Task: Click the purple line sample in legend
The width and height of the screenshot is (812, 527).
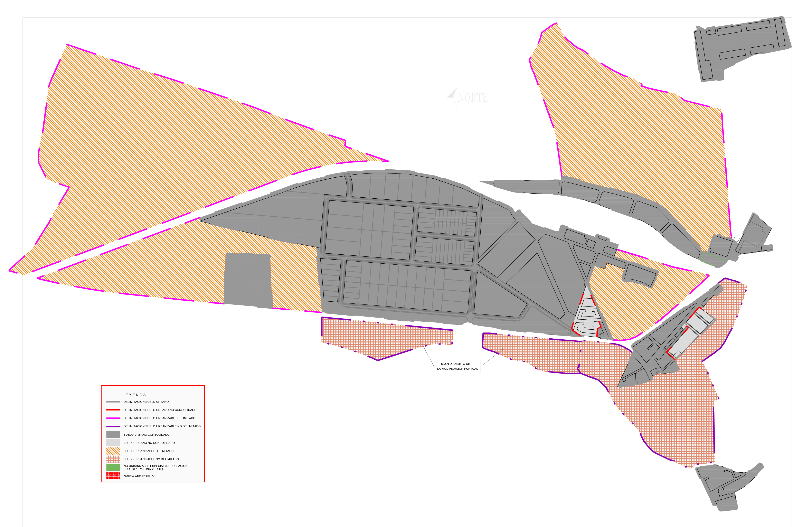Action: [113, 426]
